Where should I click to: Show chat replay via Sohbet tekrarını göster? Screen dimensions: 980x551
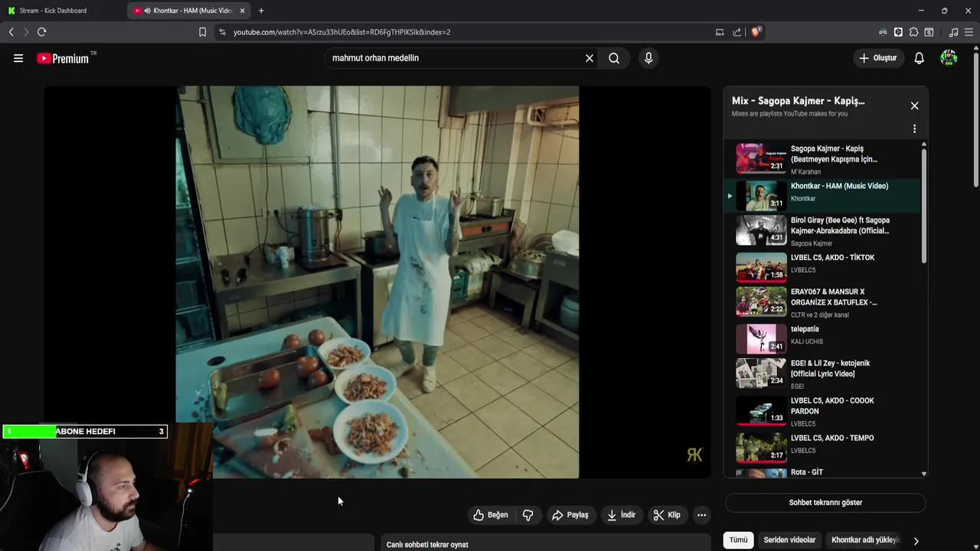825,503
